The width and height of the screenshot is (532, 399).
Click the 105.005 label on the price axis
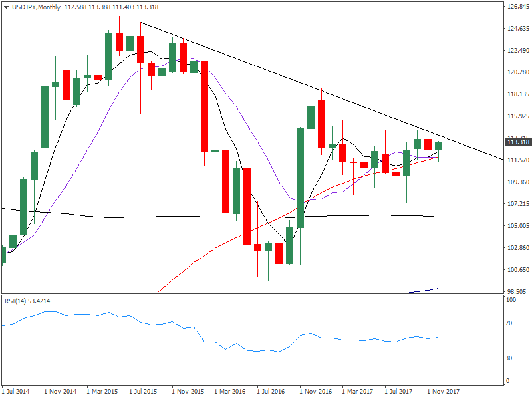(x=517, y=226)
